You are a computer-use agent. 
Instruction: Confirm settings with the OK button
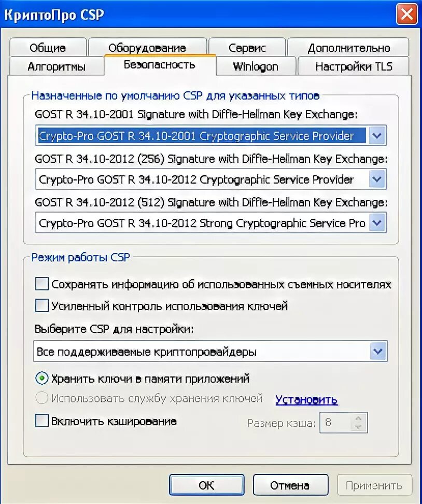(207, 485)
